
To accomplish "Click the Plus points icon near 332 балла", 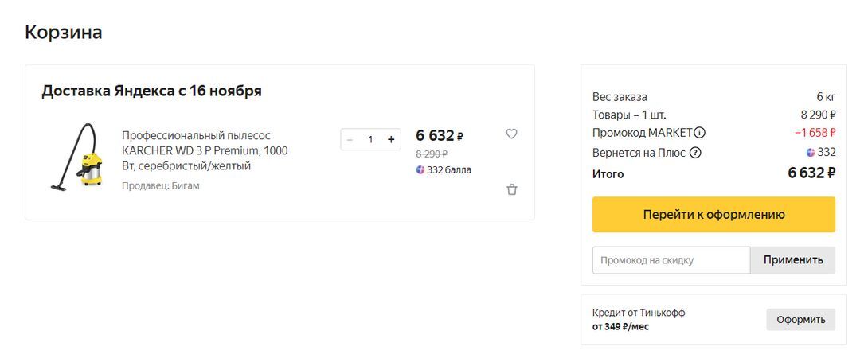I will click(420, 169).
